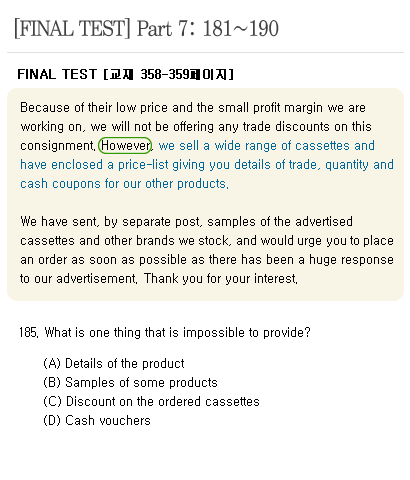Click the sentence starting 'Because of their low price'
The height and width of the screenshot is (480, 410).
coord(196,127)
